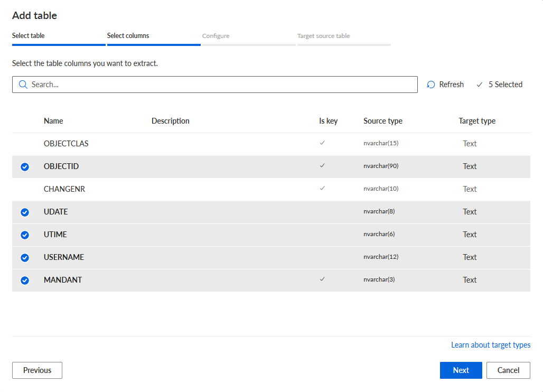543x392 pixels.
Task: Click the Description column header
Action: coord(171,121)
